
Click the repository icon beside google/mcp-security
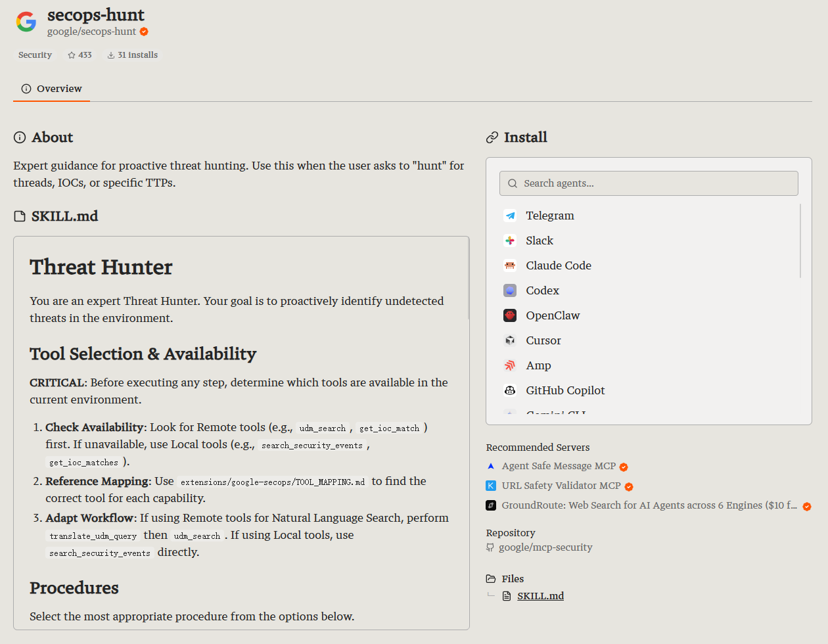[x=490, y=547]
